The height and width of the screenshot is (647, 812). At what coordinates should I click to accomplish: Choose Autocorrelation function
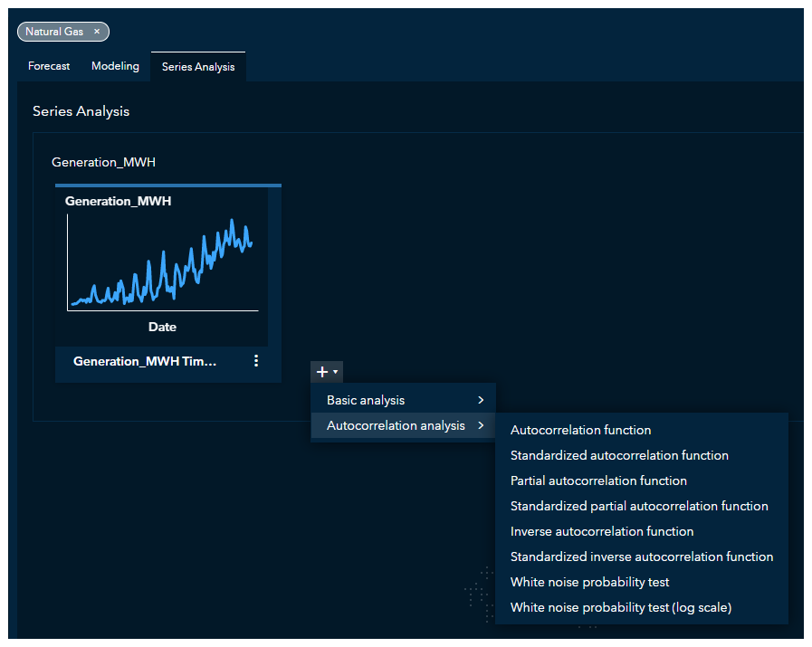coord(580,430)
